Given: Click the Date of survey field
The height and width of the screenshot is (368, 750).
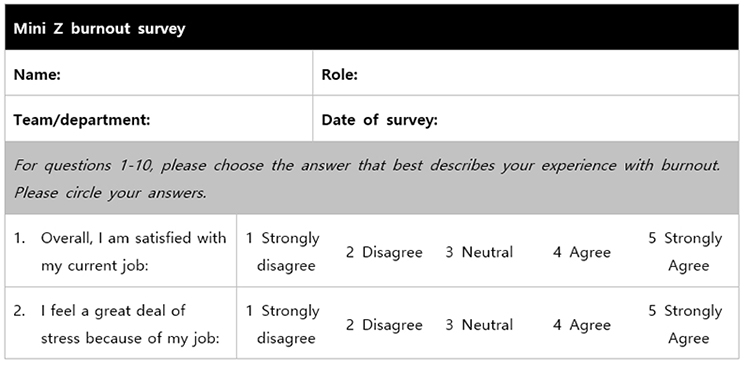Looking at the screenshot, I should [526, 119].
